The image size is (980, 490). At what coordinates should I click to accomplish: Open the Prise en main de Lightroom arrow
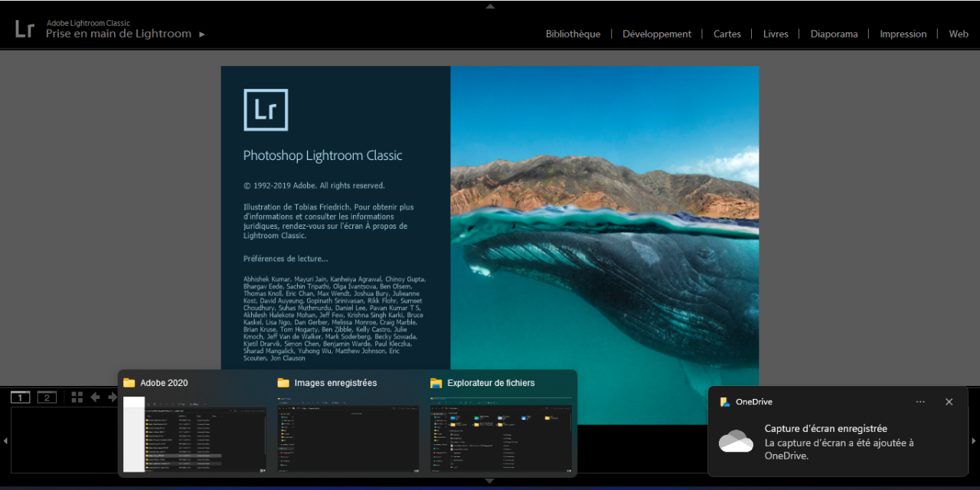[202, 34]
